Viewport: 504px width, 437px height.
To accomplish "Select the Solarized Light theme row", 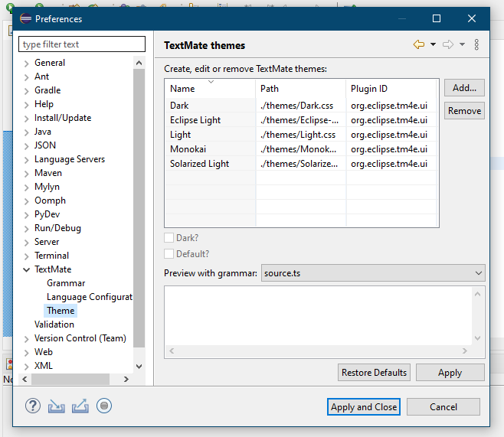I will click(301, 164).
